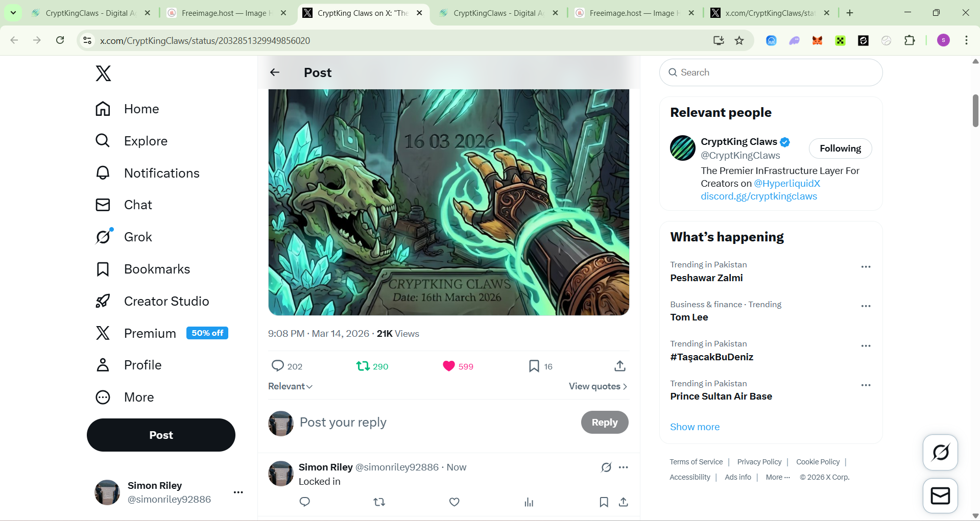
Task: Open the post's tombstone image
Action: point(448,202)
